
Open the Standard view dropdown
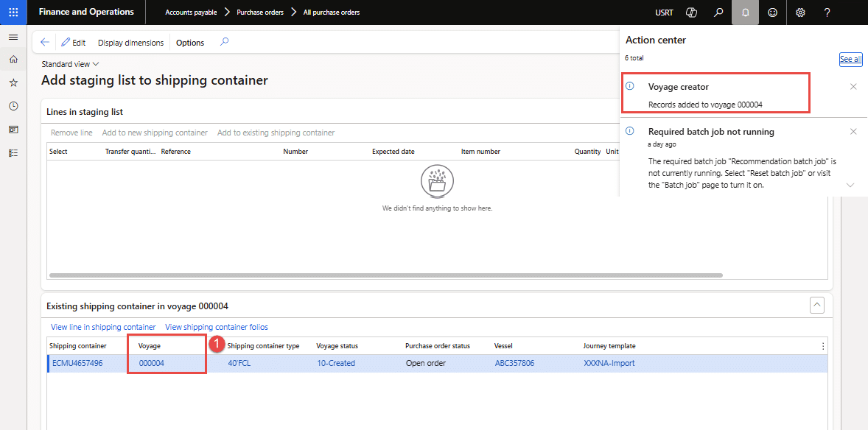click(70, 64)
